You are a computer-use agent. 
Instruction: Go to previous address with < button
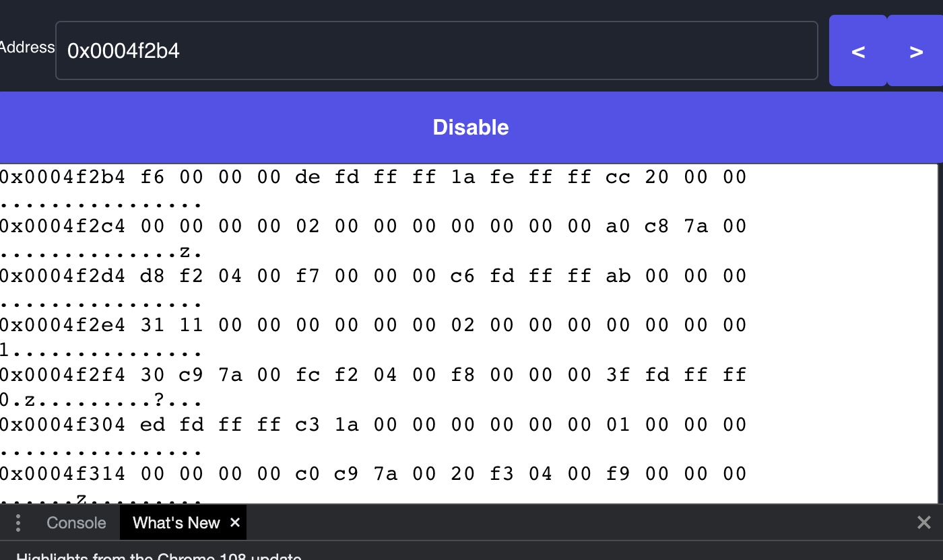858,51
